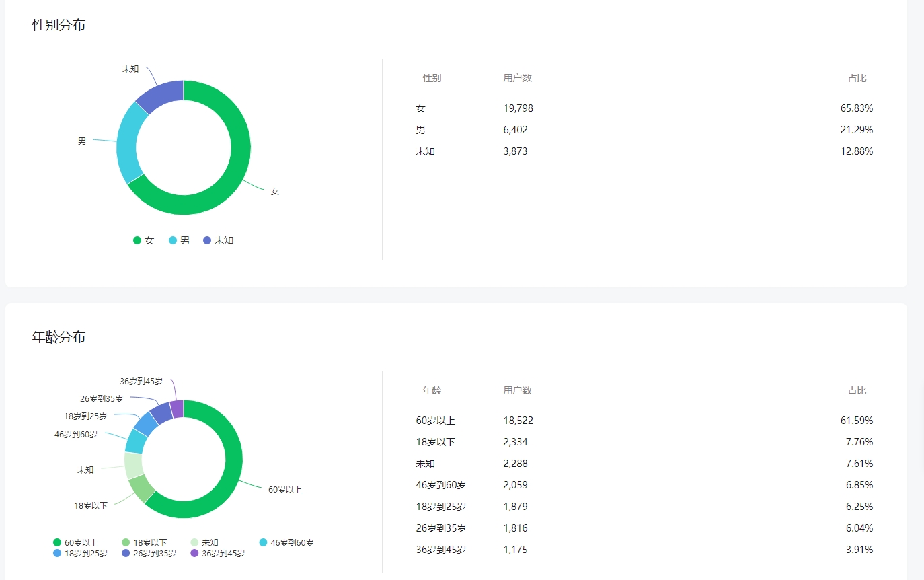Screen dimensions: 924x580
Task: Toggle the 未知 legend item under gender donut
Action: (218, 240)
